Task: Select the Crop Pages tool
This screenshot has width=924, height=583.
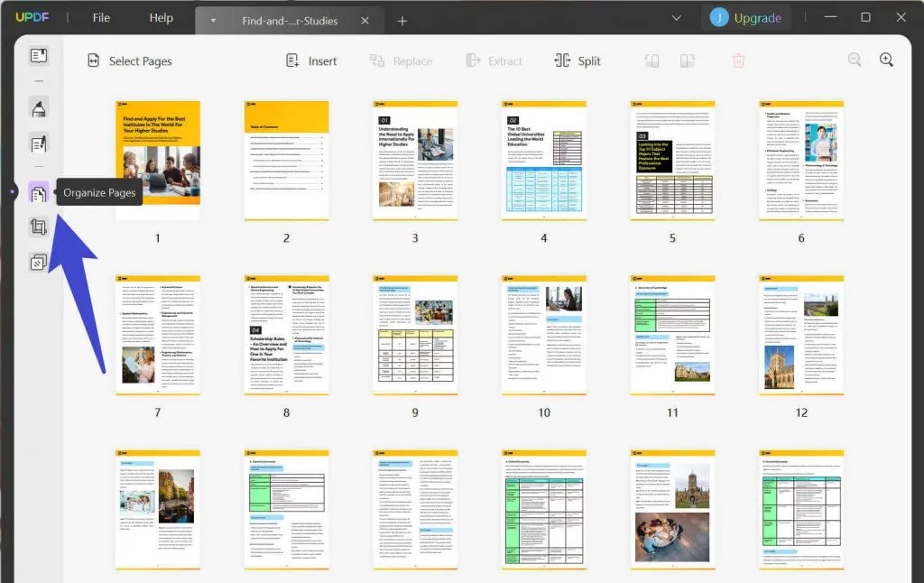Action: point(37,227)
